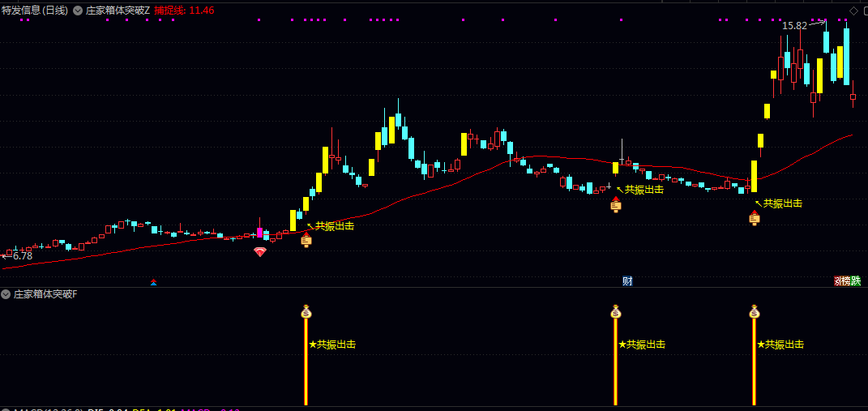
Task: Click the 15.82 high price label
Action: pyautogui.click(x=794, y=25)
